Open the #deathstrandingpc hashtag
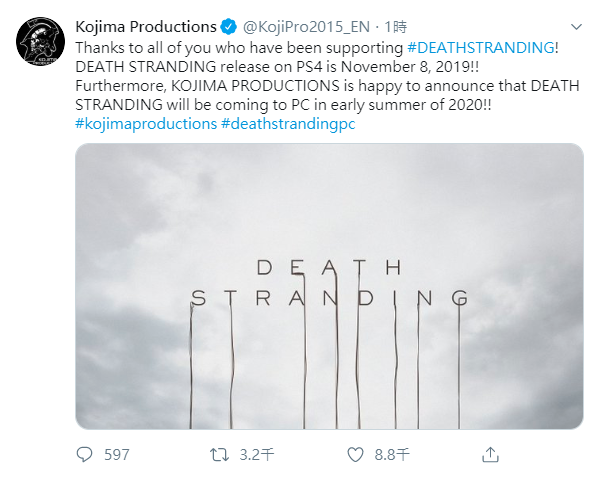The image size is (600, 480). click(288, 123)
